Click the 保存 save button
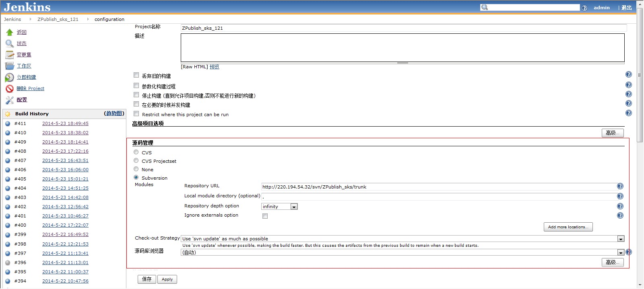The width and height of the screenshot is (644, 289). coord(147,279)
